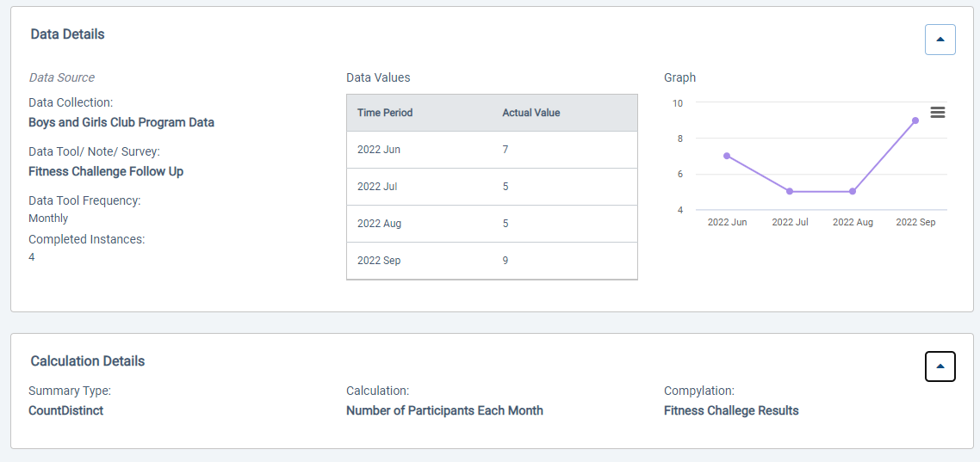Open the Fitness Challege Results compylation

point(731,410)
